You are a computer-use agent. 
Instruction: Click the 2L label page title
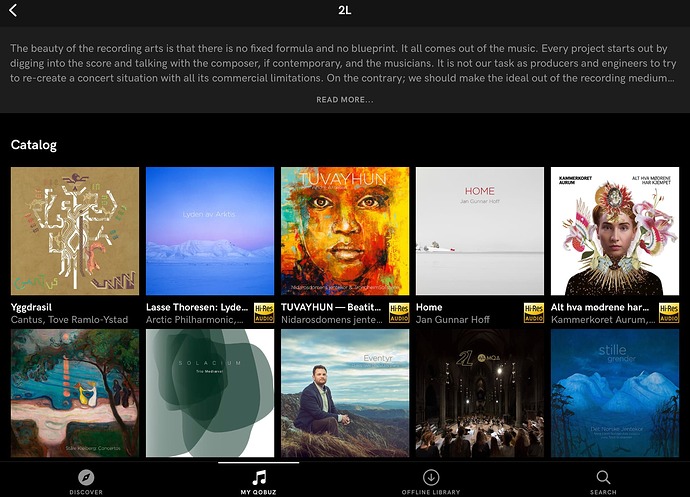pos(345,10)
